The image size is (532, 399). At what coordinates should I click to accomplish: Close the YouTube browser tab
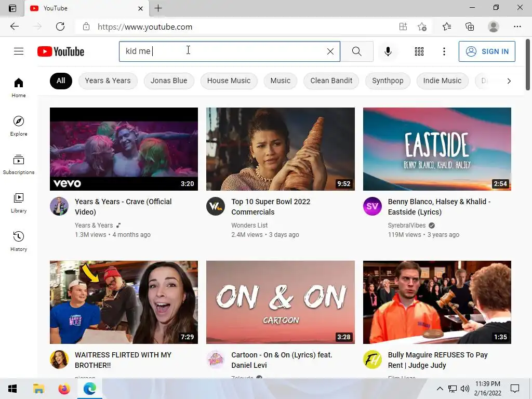point(140,8)
